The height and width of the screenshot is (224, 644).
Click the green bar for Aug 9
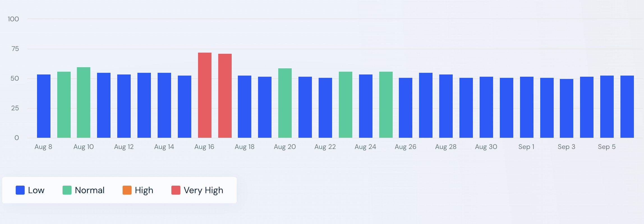pos(64,105)
